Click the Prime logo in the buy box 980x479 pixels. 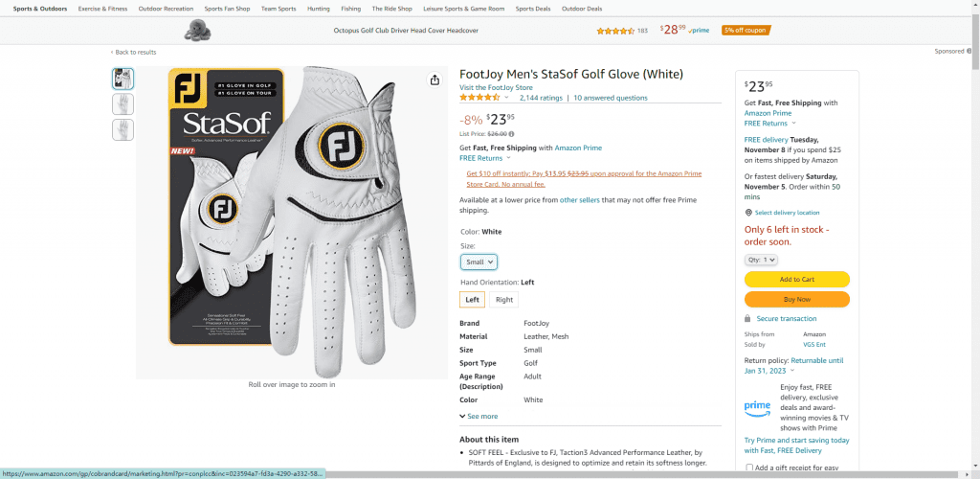757,406
